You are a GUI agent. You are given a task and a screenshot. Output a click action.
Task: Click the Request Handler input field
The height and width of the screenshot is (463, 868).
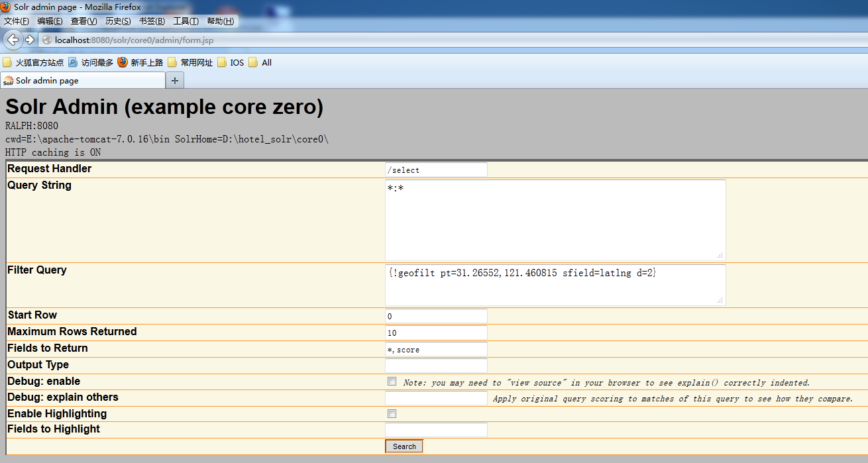[x=436, y=170]
